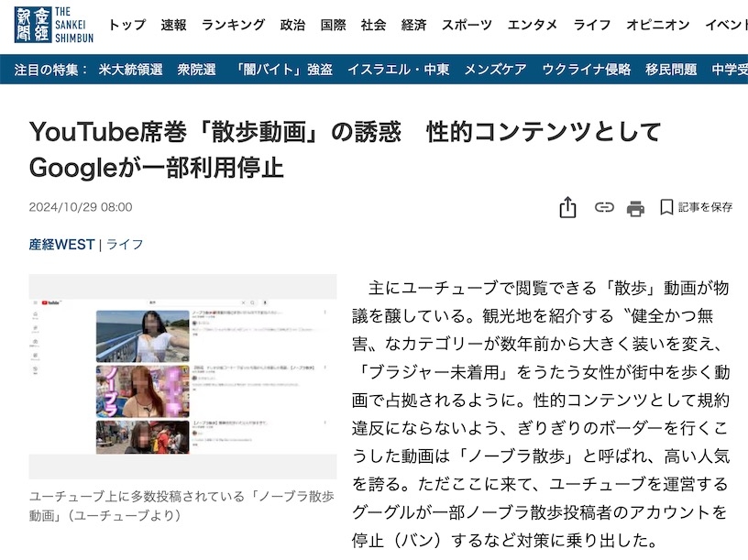Select 移民問題 featured topic
Image resolution: width=748 pixels, height=560 pixels.
click(x=671, y=70)
